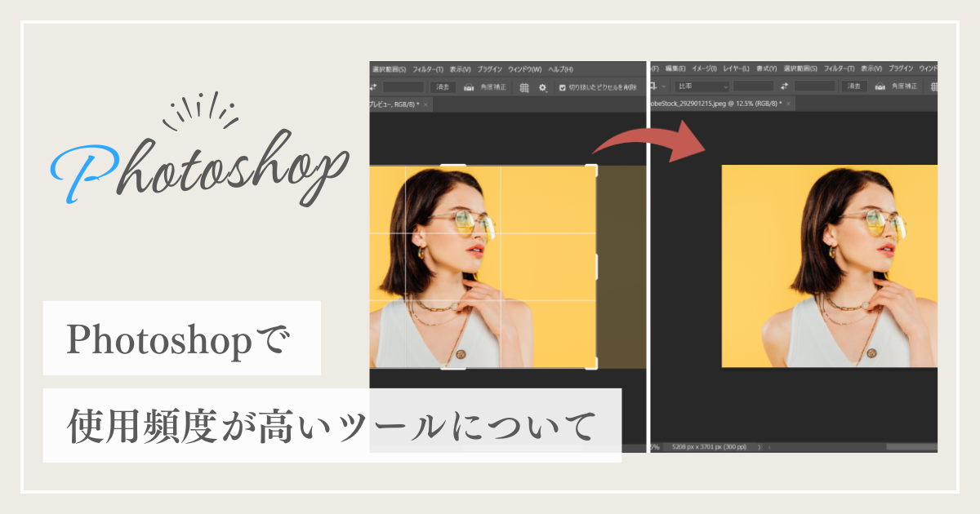Open プラグイン menu in left Photoshop window
Image resolution: width=980 pixels, height=514 pixels.
pyautogui.click(x=490, y=69)
